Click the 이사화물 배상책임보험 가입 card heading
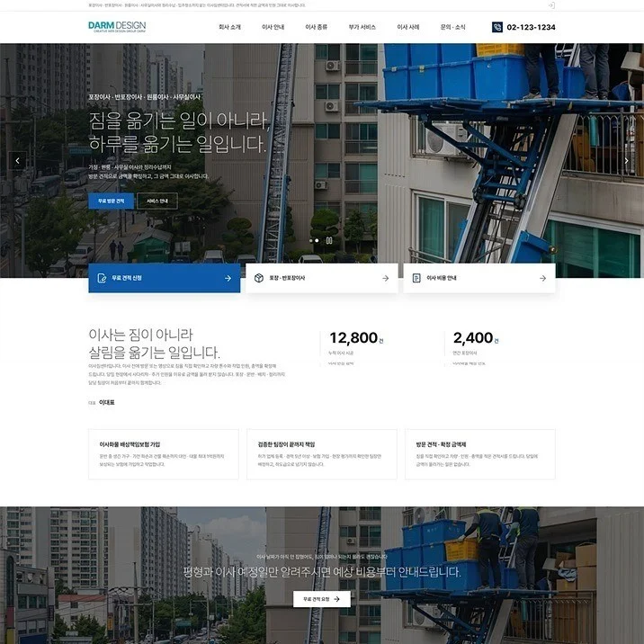The width and height of the screenshot is (644, 644). tap(130, 444)
